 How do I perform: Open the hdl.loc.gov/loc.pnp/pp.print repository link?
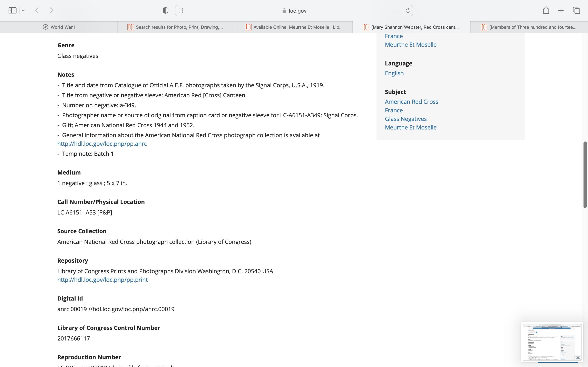coord(102,280)
